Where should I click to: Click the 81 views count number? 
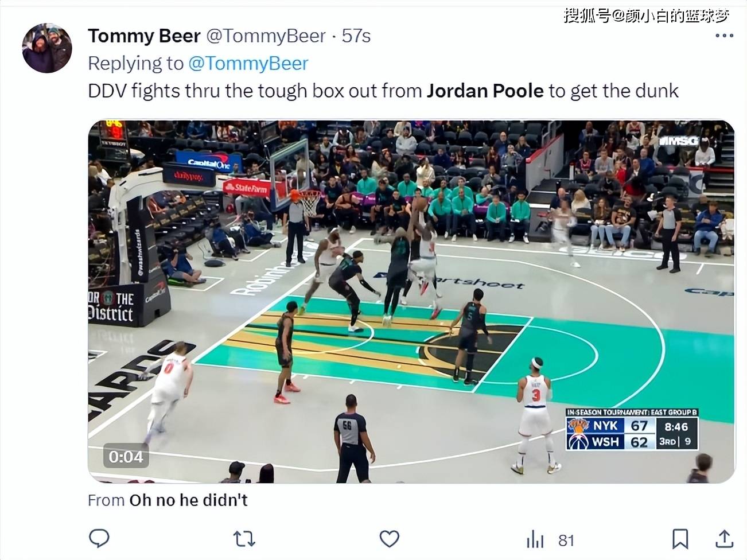click(566, 540)
